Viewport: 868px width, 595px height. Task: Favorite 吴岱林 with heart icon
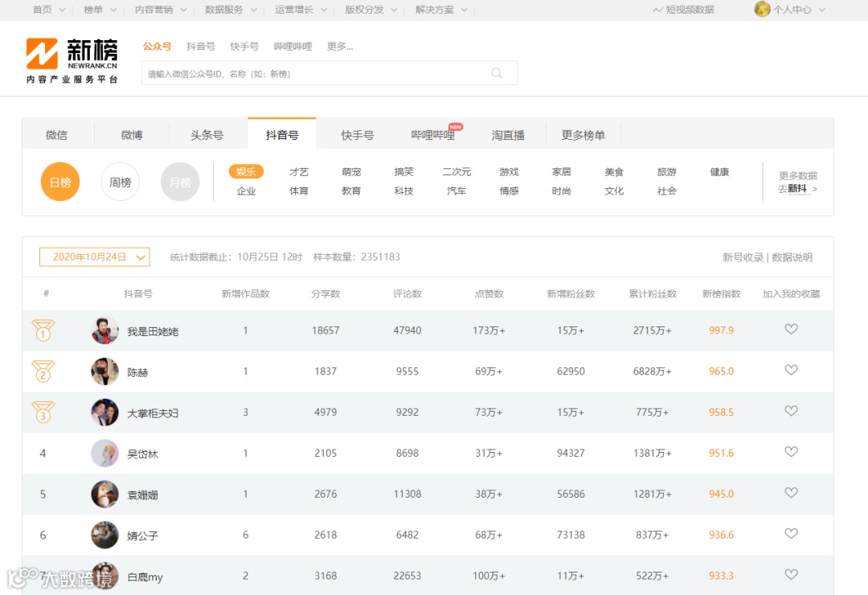(791, 452)
